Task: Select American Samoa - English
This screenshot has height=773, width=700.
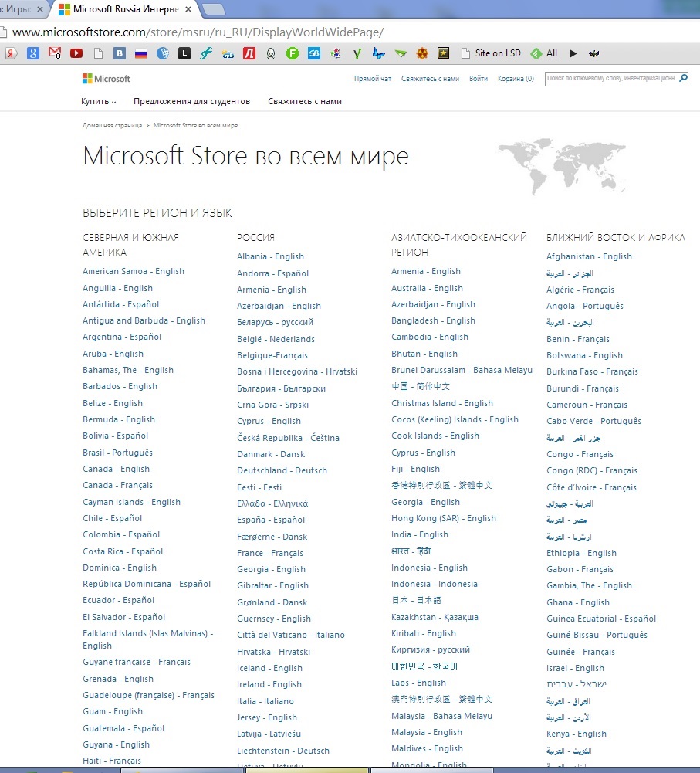Action: pos(134,271)
